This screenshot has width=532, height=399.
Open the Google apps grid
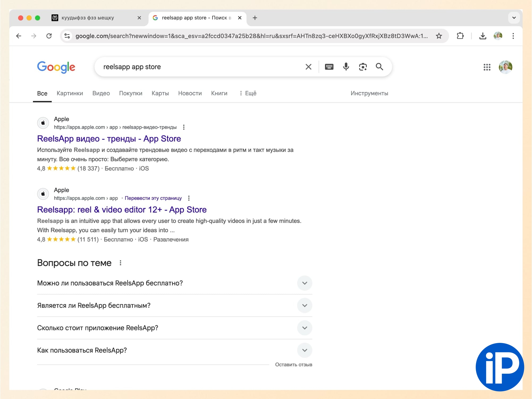[x=487, y=67]
